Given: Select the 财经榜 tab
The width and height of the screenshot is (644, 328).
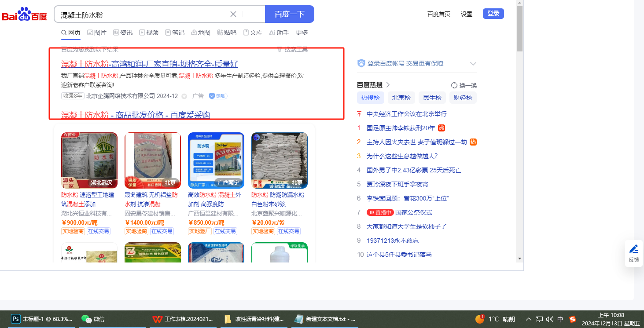Looking at the screenshot, I should coord(463,98).
